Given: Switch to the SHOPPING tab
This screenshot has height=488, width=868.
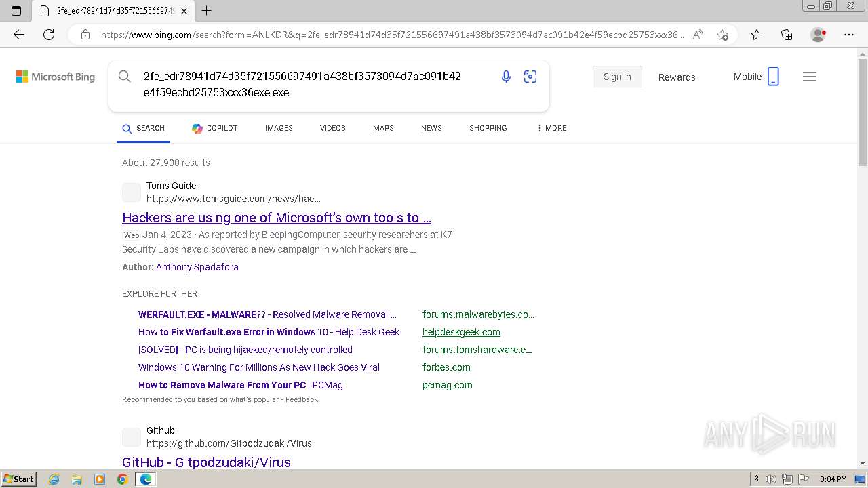Looking at the screenshot, I should click(488, 128).
